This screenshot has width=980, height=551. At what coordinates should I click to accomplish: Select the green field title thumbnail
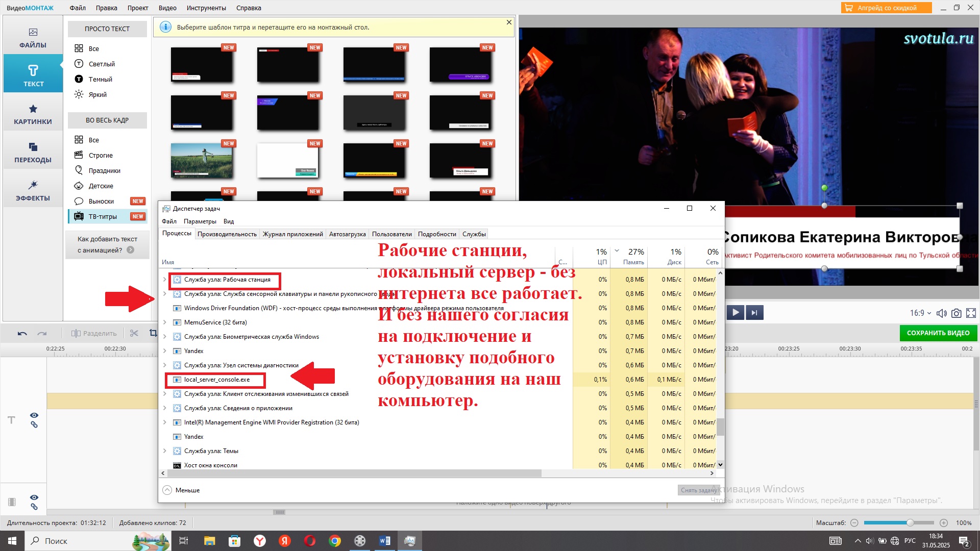click(x=202, y=160)
